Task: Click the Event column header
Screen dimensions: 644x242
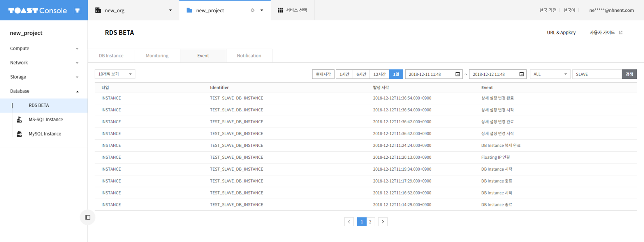Action: 487,87
